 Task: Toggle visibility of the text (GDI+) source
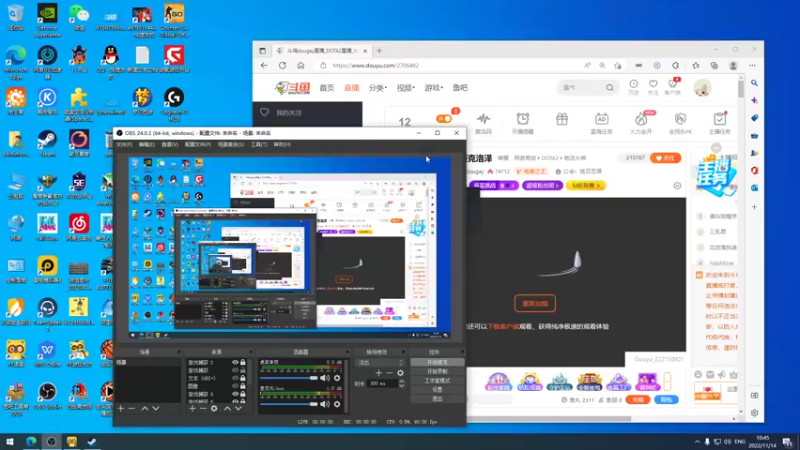pyautogui.click(x=235, y=378)
